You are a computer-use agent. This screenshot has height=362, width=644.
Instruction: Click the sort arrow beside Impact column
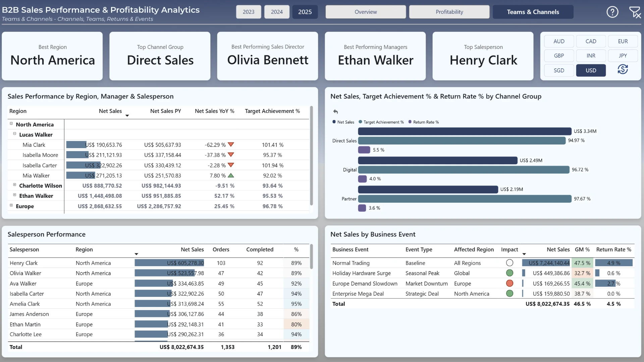pos(524,254)
